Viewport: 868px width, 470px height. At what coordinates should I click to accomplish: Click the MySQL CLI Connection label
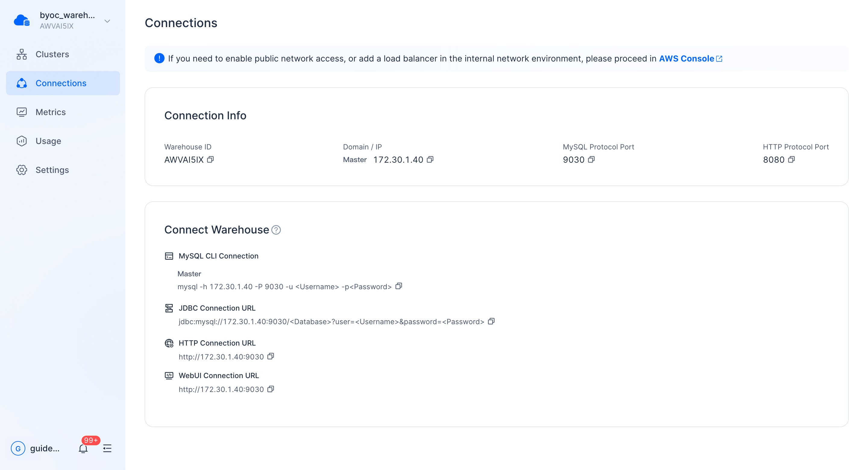[x=218, y=256]
